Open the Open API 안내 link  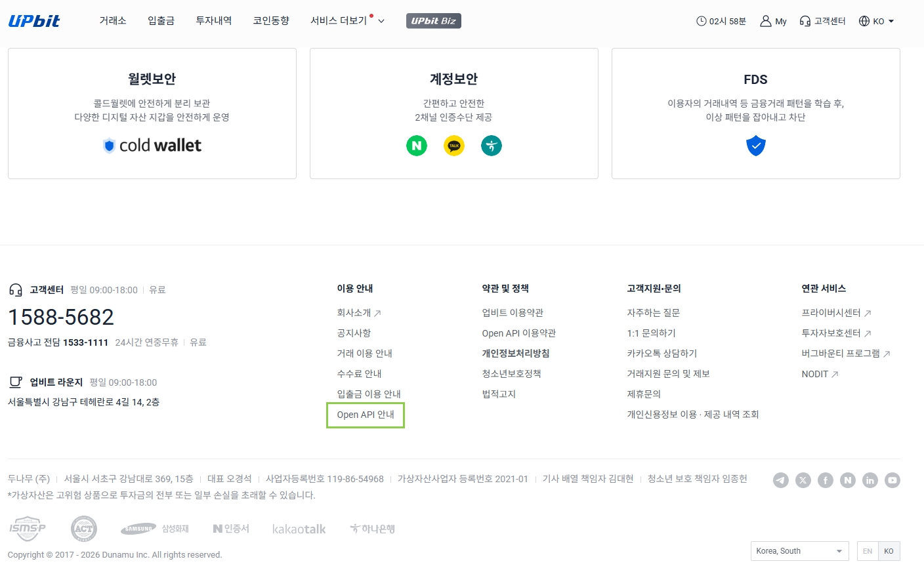366,415
